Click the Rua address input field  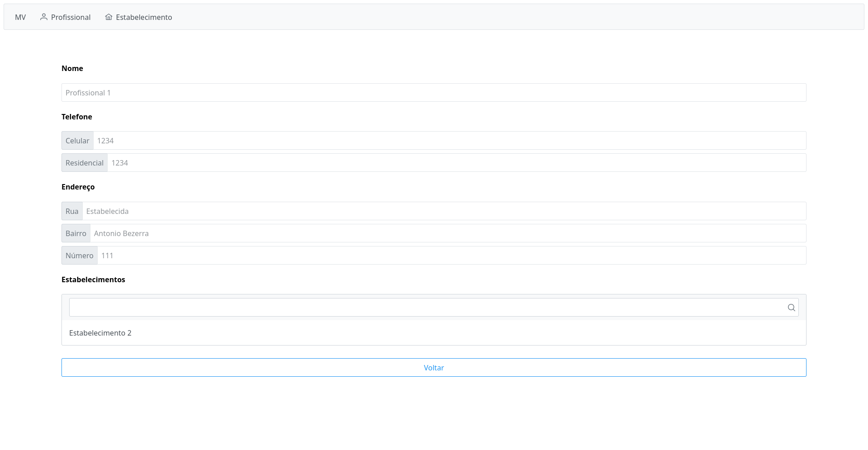pos(444,211)
